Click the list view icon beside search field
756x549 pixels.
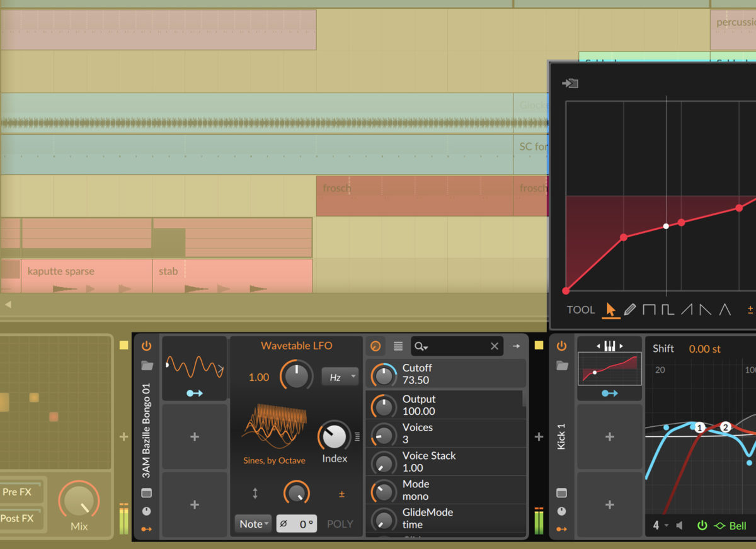click(398, 346)
